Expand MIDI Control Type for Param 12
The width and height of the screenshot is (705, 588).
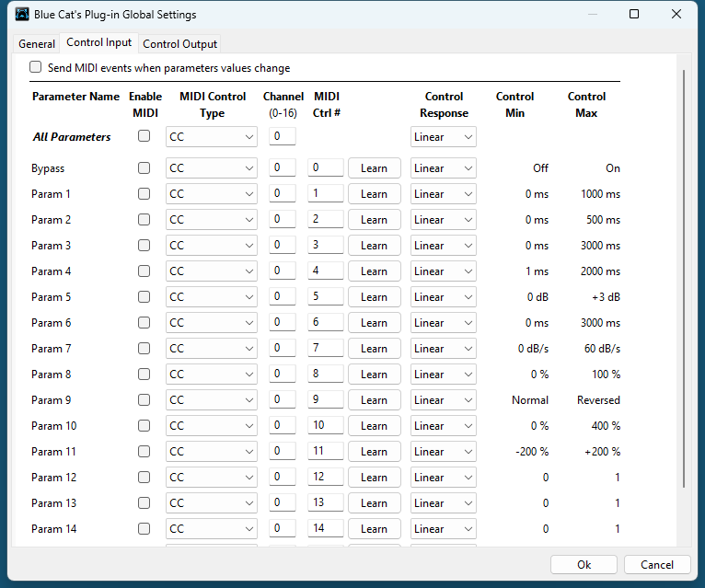(x=211, y=478)
